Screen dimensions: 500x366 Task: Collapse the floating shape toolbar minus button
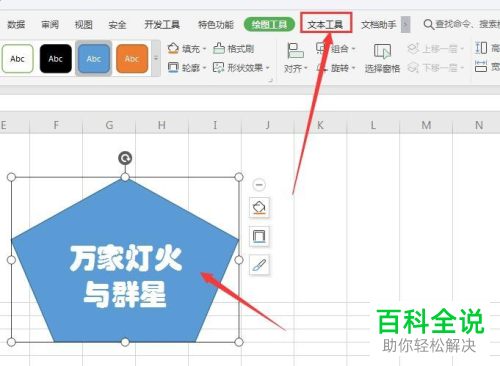pyautogui.click(x=259, y=184)
